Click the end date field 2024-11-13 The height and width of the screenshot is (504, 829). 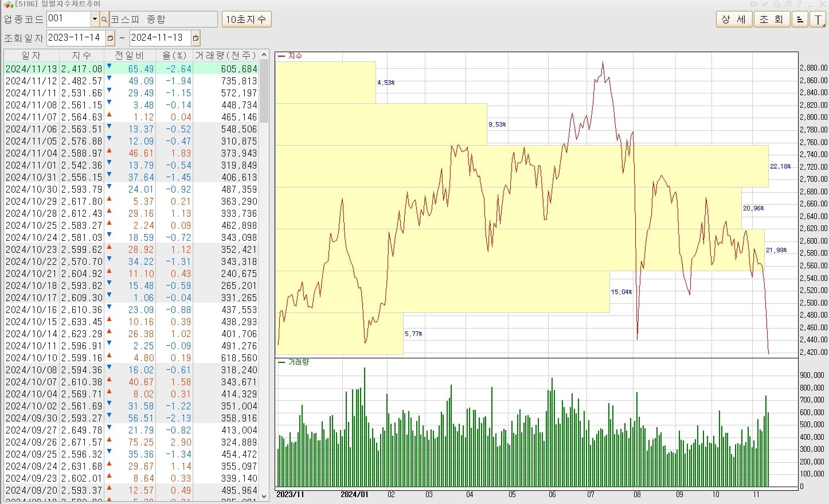161,38
